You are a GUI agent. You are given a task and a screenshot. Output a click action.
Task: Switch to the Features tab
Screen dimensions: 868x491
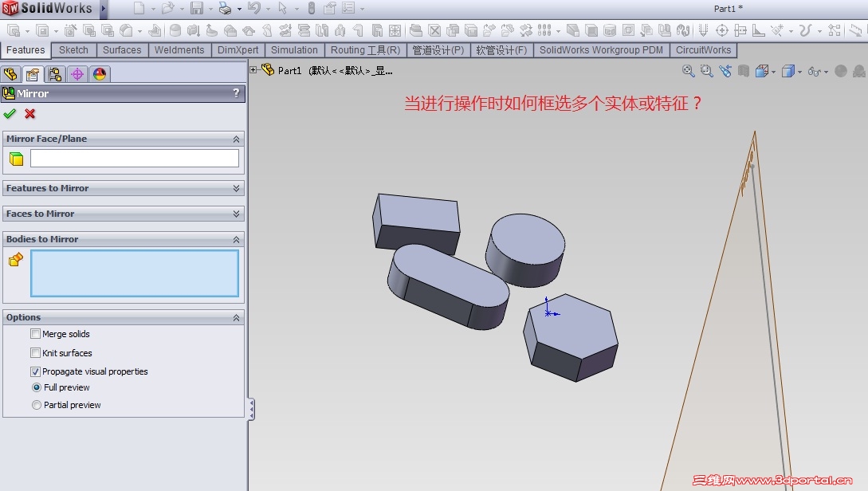(26, 50)
